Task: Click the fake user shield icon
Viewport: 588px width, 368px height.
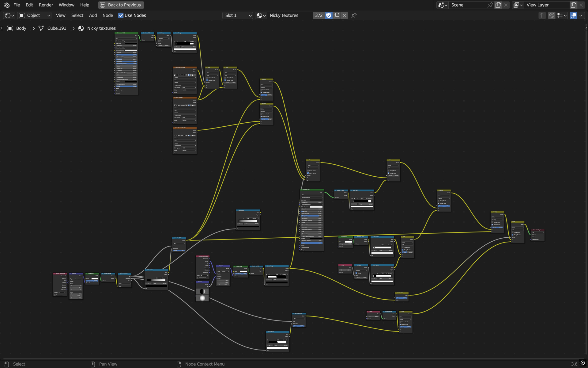Action: (329, 15)
